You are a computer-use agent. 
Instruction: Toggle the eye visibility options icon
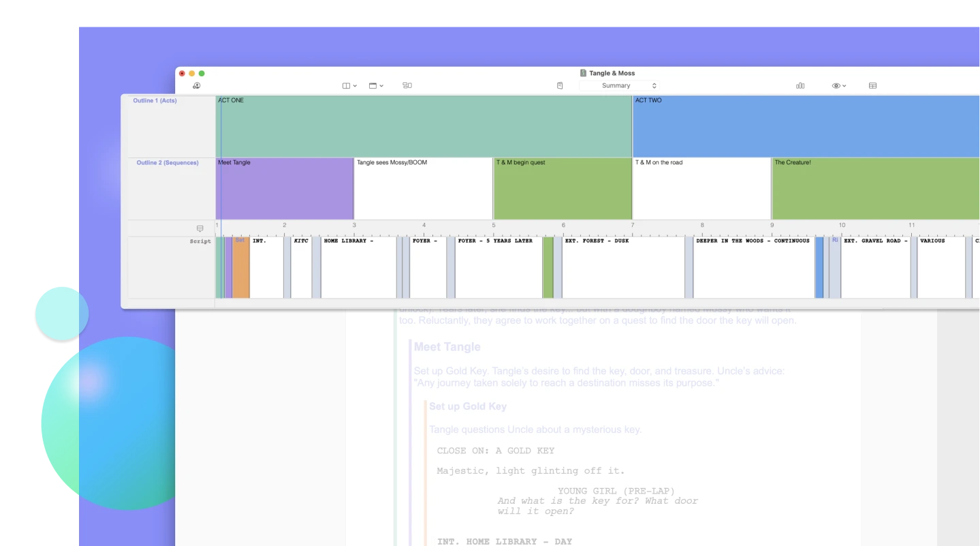(836, 86)
